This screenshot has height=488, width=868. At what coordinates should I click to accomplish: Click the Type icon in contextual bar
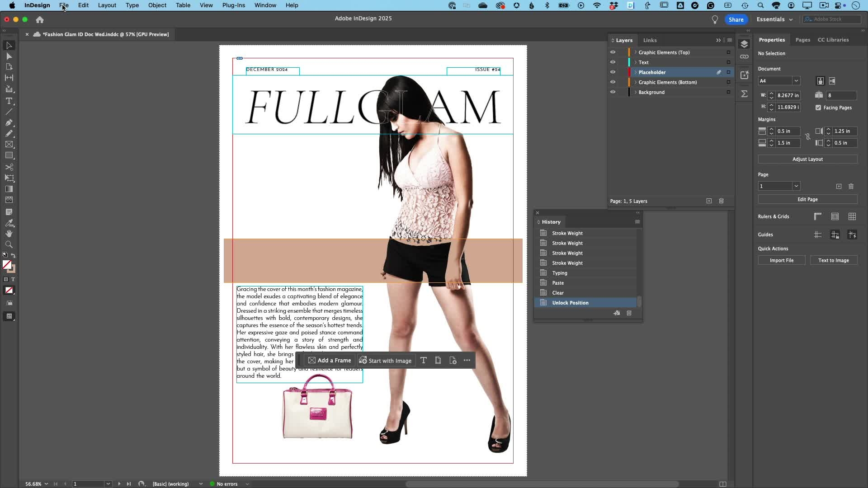pyautogui.click(x=424, y=360)
